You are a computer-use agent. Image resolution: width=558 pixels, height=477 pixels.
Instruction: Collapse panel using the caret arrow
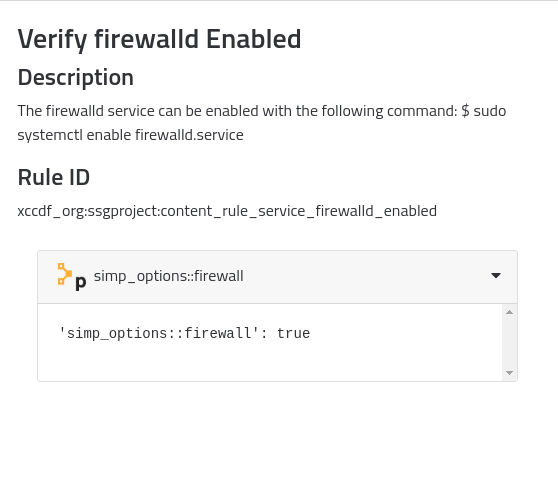pos(496,276)
